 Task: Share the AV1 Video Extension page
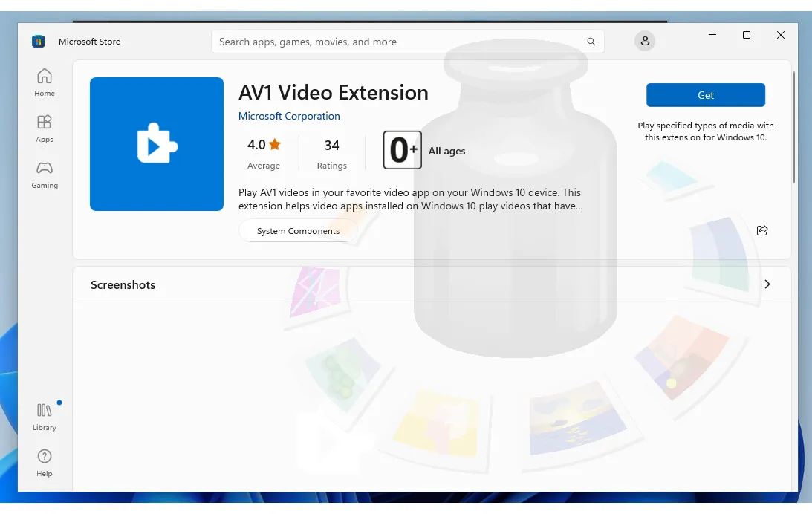pos(761,230)
